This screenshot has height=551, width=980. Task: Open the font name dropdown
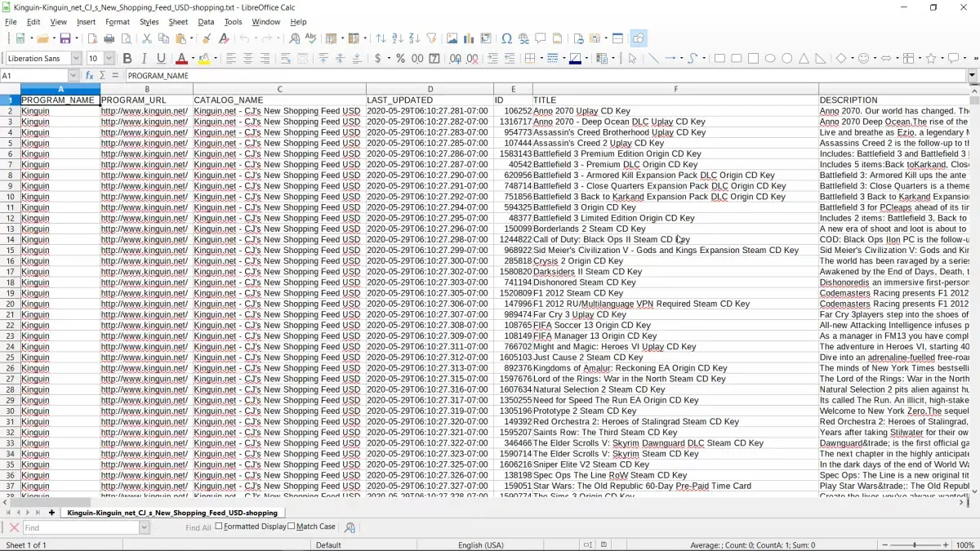coord(76,59)
